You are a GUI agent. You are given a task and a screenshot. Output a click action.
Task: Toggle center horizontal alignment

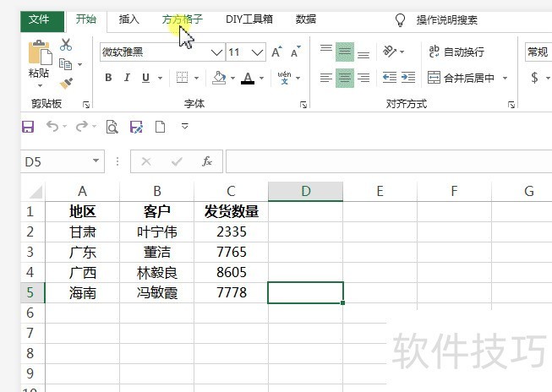pyautogui.click(x=345, y=78)
